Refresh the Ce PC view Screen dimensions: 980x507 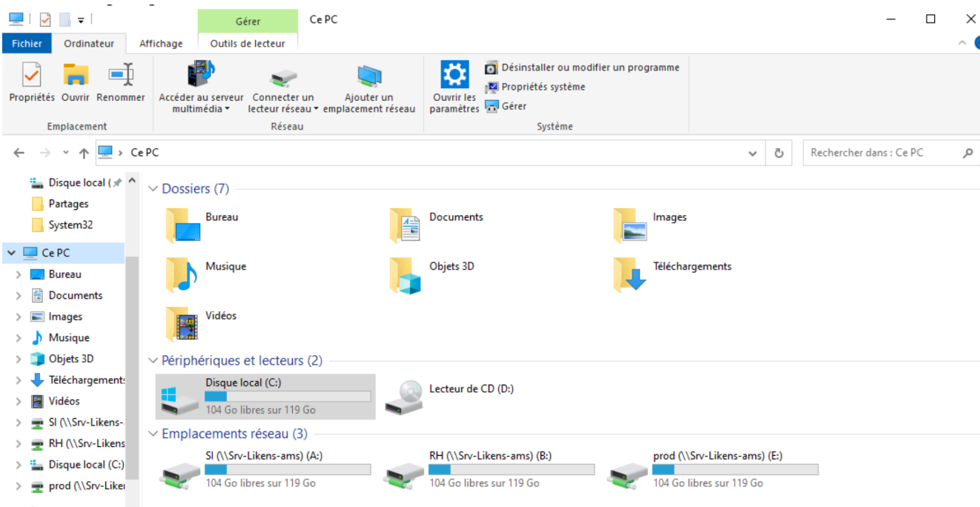(778, 153)
